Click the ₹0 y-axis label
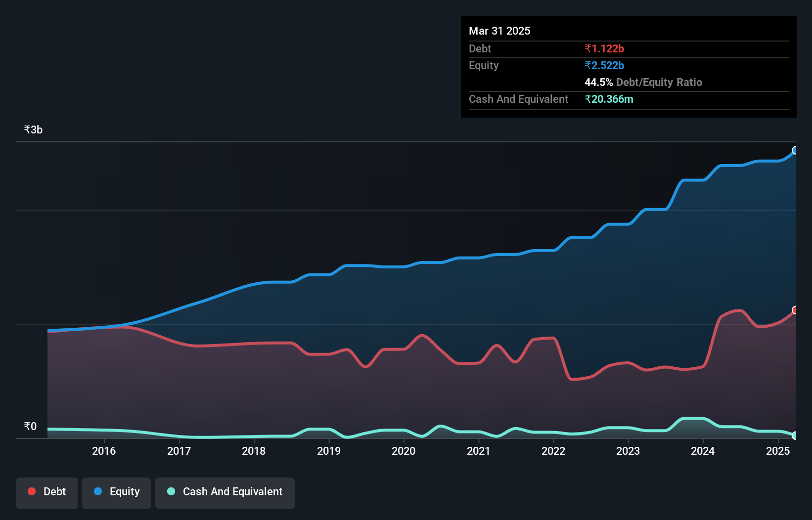The width and height of the screenshot is (812, 520). pos(30,426)
